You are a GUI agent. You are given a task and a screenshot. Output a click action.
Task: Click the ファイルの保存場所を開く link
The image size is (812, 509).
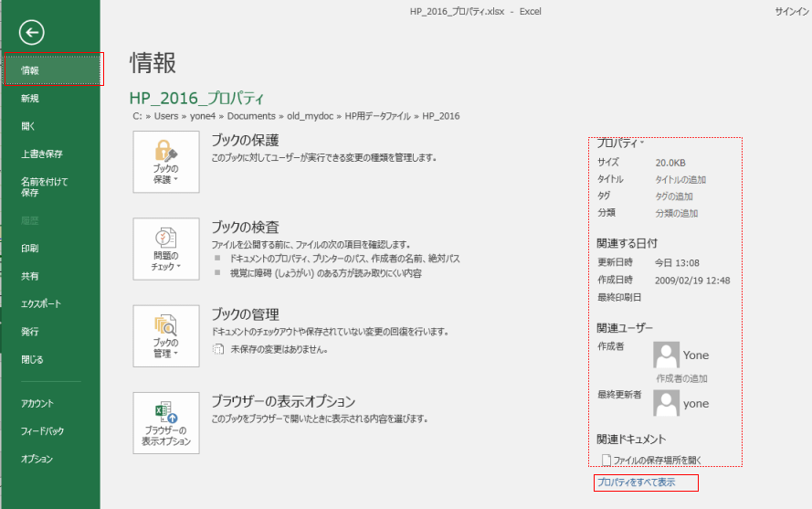pyautogui.click(x=657, y=460)
